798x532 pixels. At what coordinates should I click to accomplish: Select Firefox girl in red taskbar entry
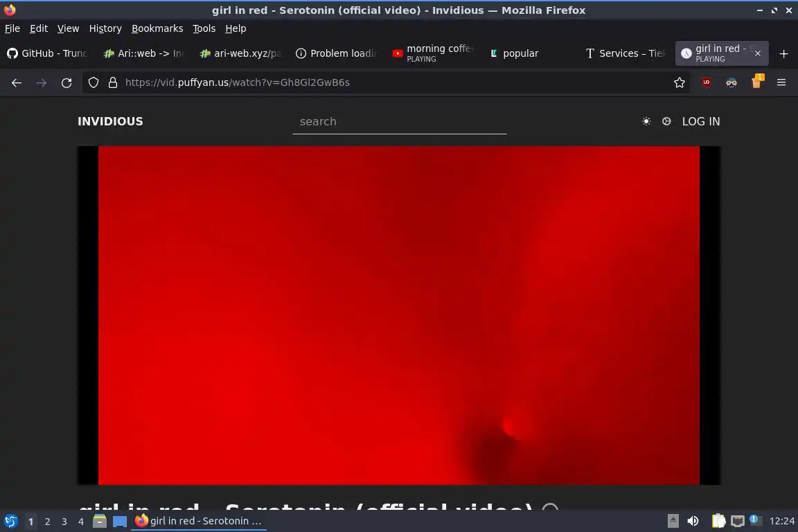pyautogui.click(x=199, y=522)
